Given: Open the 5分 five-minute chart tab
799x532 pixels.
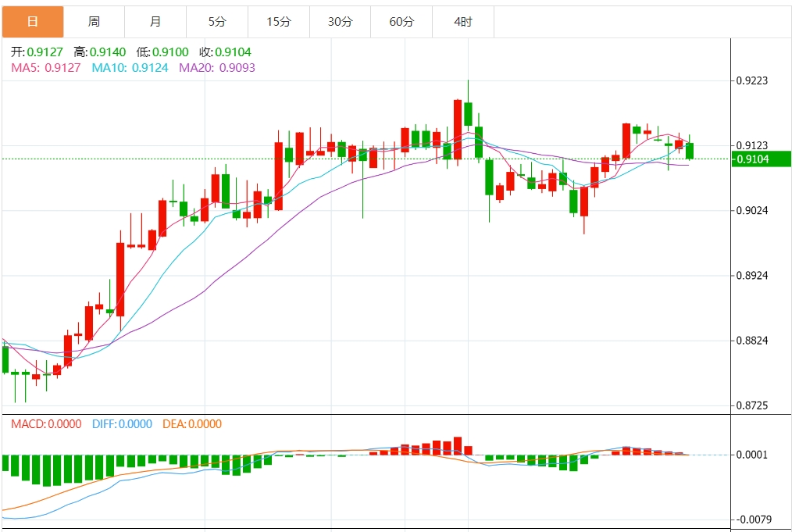Looking at the screenshot, I should point(217,22).
